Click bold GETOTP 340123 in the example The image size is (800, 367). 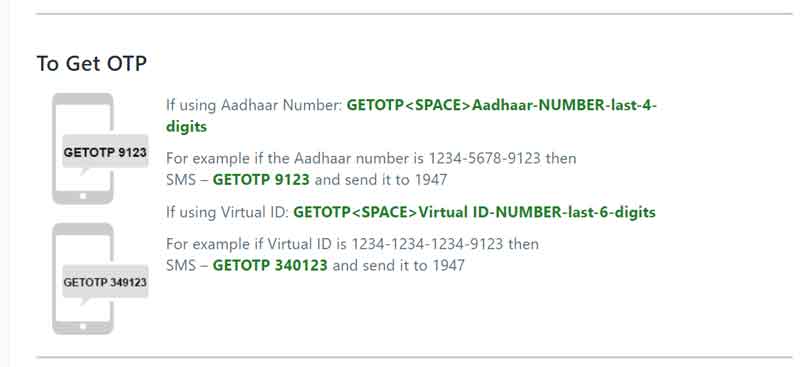pyautogui.click(x=270, y=265)
